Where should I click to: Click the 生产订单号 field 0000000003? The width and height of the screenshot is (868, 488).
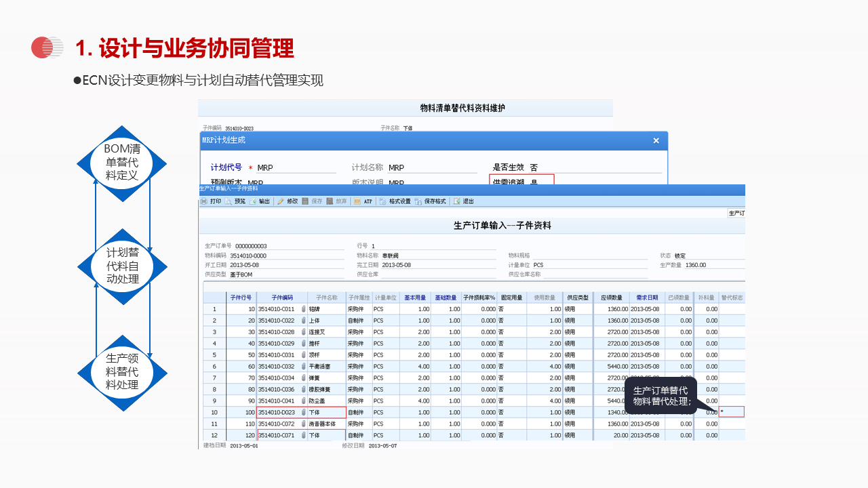click(x=289, y=246)
